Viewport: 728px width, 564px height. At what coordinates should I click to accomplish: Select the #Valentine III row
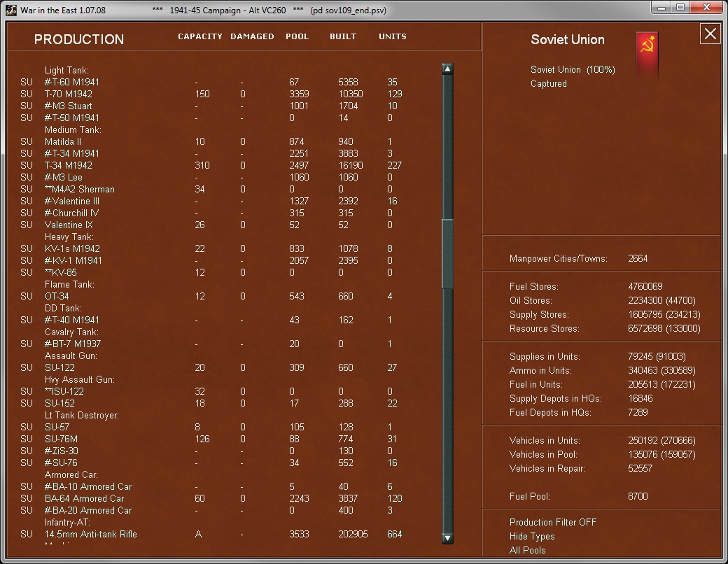coord(211,201)
